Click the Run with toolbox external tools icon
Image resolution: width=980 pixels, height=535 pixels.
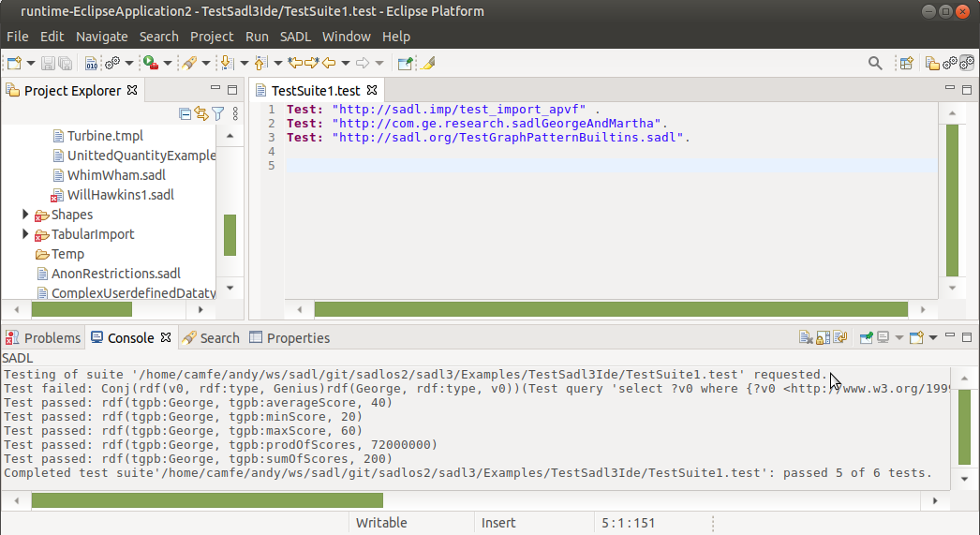pyautogui.click(x=151, y=63)
